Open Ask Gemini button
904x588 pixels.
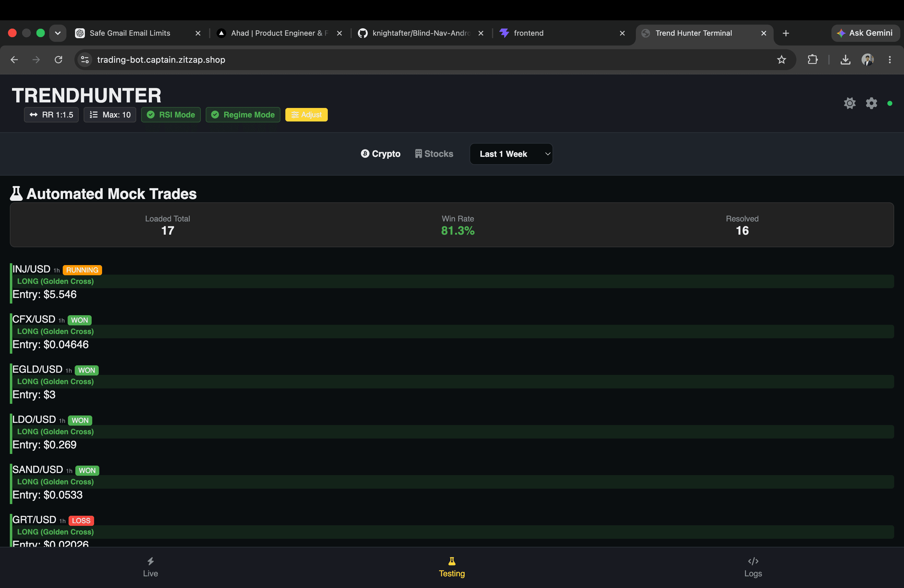[865, 34]
